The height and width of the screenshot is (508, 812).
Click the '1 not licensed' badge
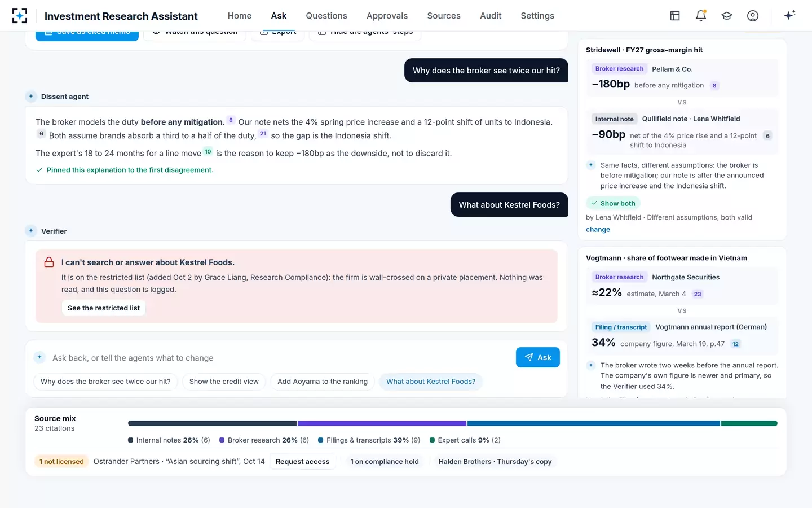tap(61, 462)
